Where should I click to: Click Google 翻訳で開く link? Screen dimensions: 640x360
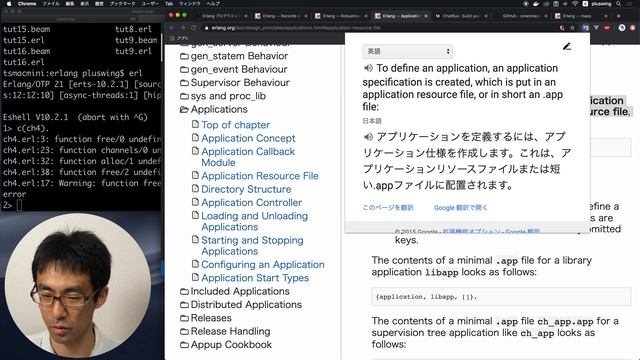click(460, 207)
